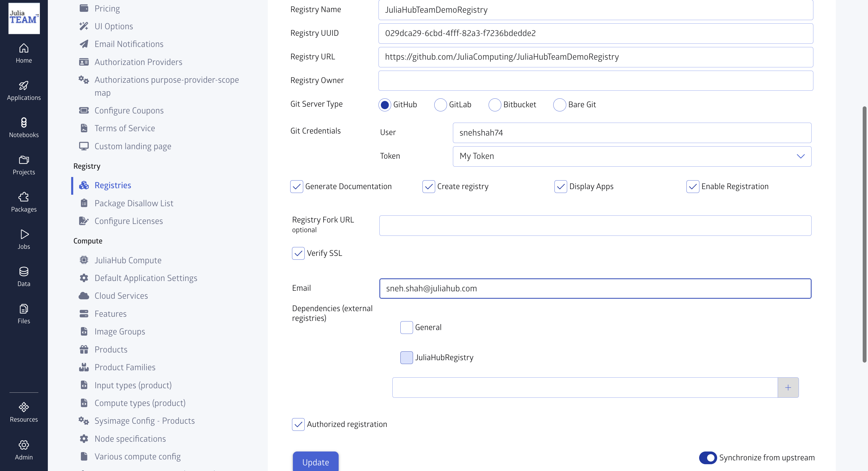Open Data database icon
868x471 pixels.
tap(24, 272)
